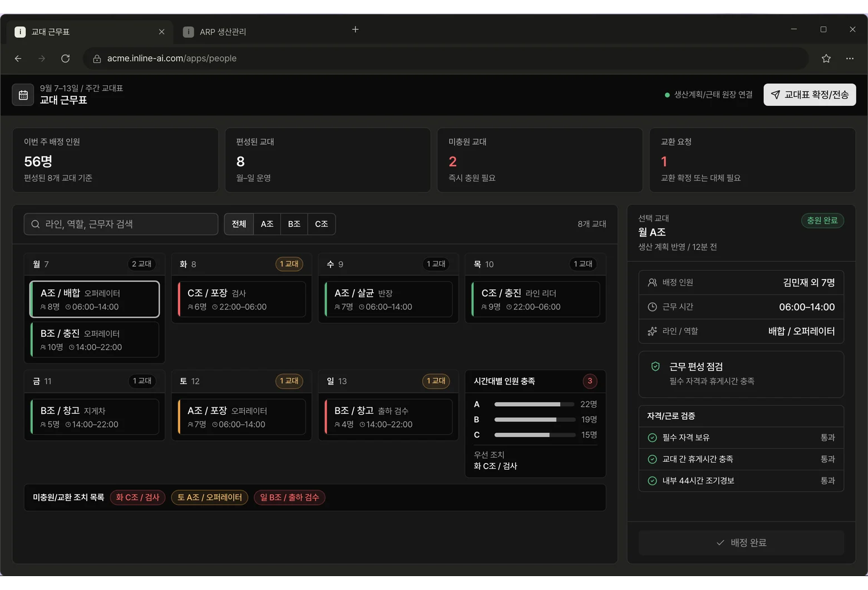This screenshot has height=590, width=868.
Task: Filter shifts by C조
Action: point(322,224)
